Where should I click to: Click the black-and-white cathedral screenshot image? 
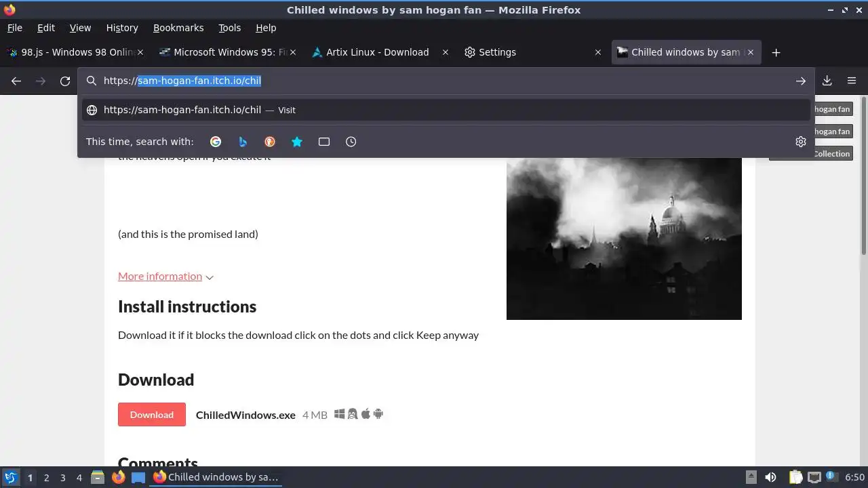pos(624,239)
